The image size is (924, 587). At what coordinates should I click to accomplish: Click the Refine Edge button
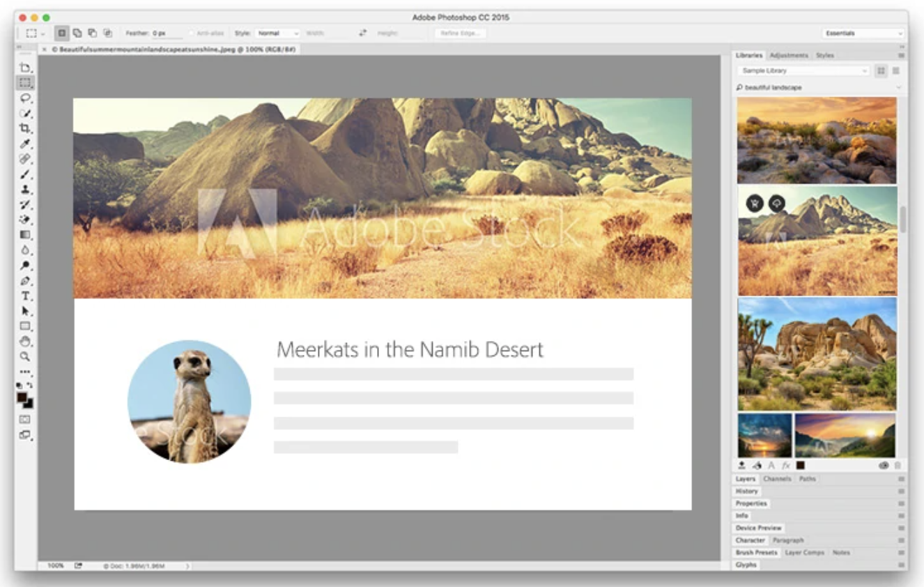pos(460,33)
